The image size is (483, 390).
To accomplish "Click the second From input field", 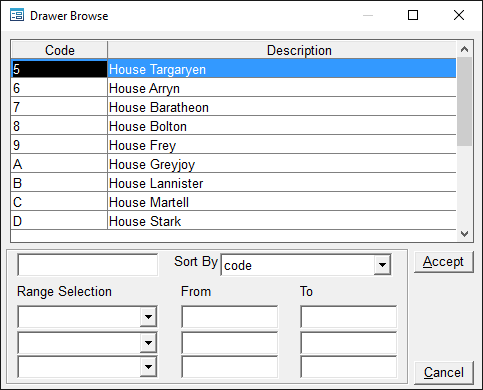I will 229,342.
